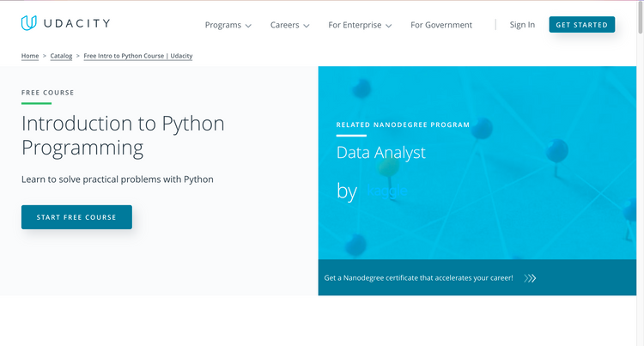Select the Catalog breadcrumb link
This screenshot has height=346, width=644.
pos(61,56)
